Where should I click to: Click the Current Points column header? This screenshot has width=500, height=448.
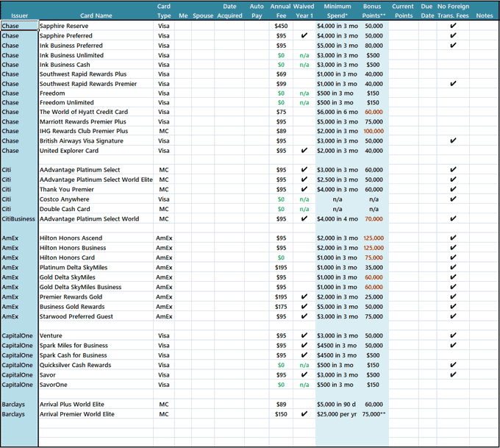click(403, 11)
